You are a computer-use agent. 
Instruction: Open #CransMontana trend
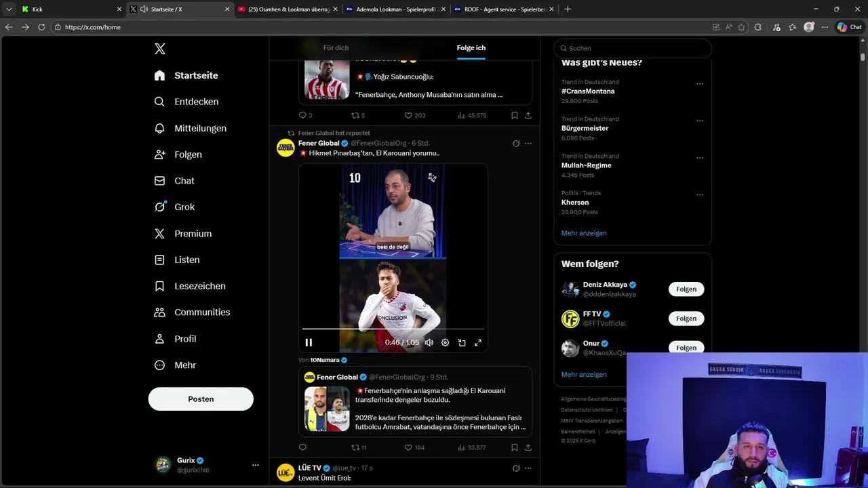click(588, 91)
